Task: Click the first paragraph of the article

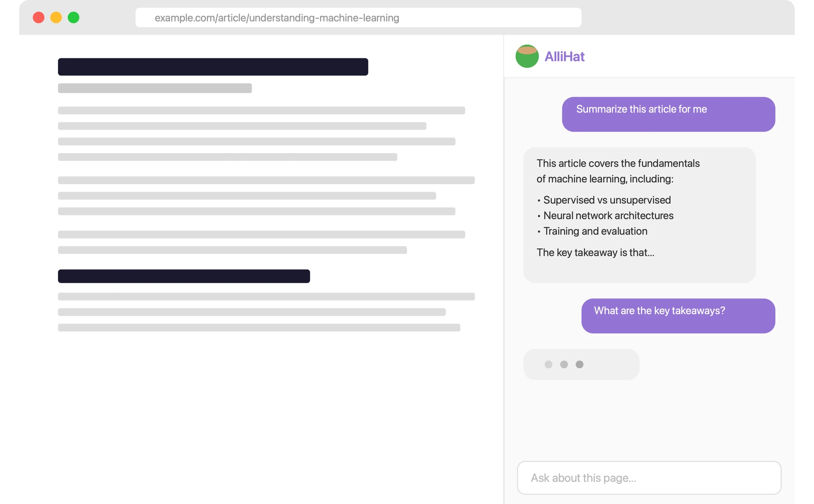Action: click(261, 134)
